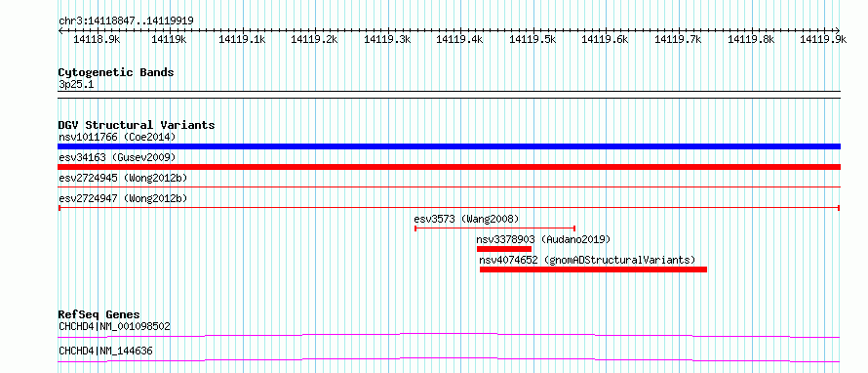Click the Cytogenetic Bands track heading

(x=116, y=72)
